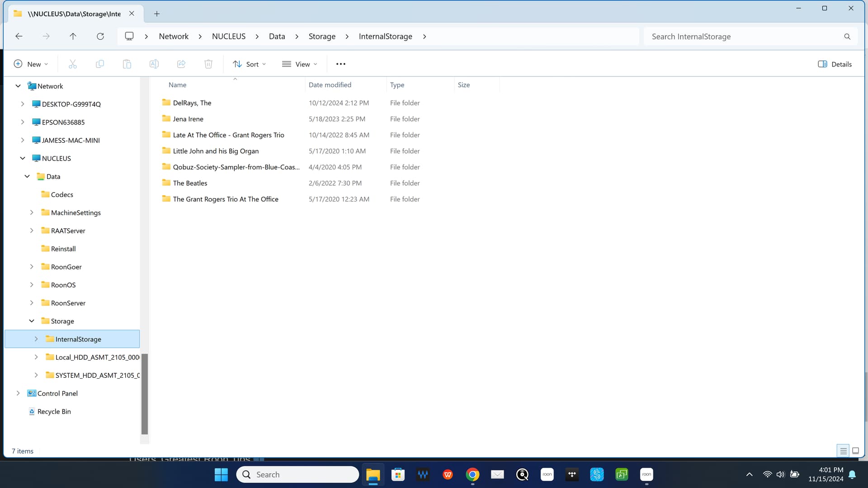Expand DESKTOP-G999T4Q node
The height and width of the screenshot is (488, 868).
(x=23, y=104)
